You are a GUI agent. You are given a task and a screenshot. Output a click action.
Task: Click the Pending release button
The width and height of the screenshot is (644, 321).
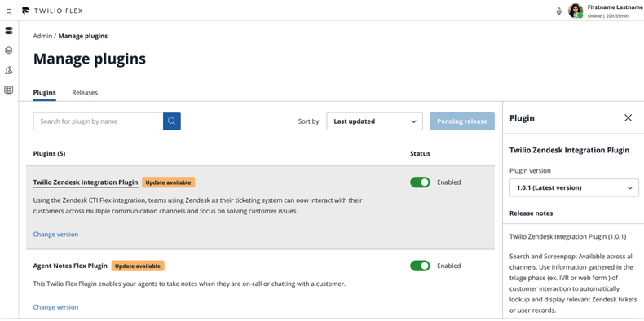coord(462,121)
